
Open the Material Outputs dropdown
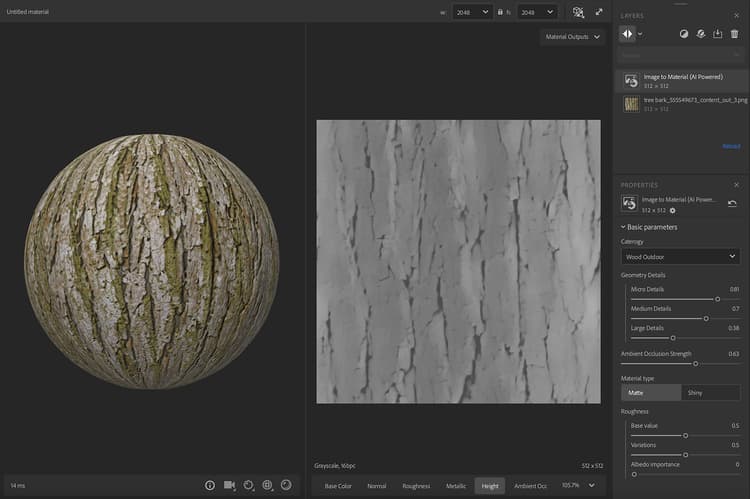pos(572,37)
